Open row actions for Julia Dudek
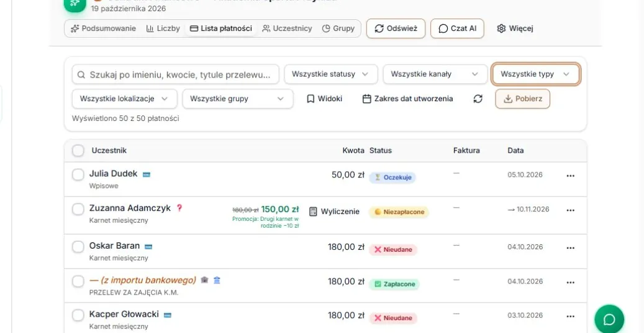Screen dimensions: 644x333 coord(571,175)
